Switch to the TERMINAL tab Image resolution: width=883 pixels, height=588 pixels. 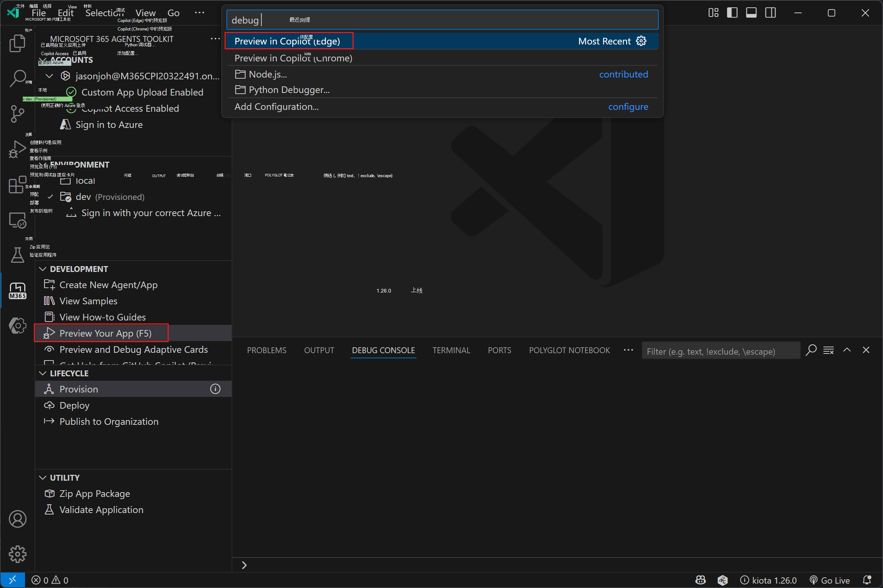451,350
